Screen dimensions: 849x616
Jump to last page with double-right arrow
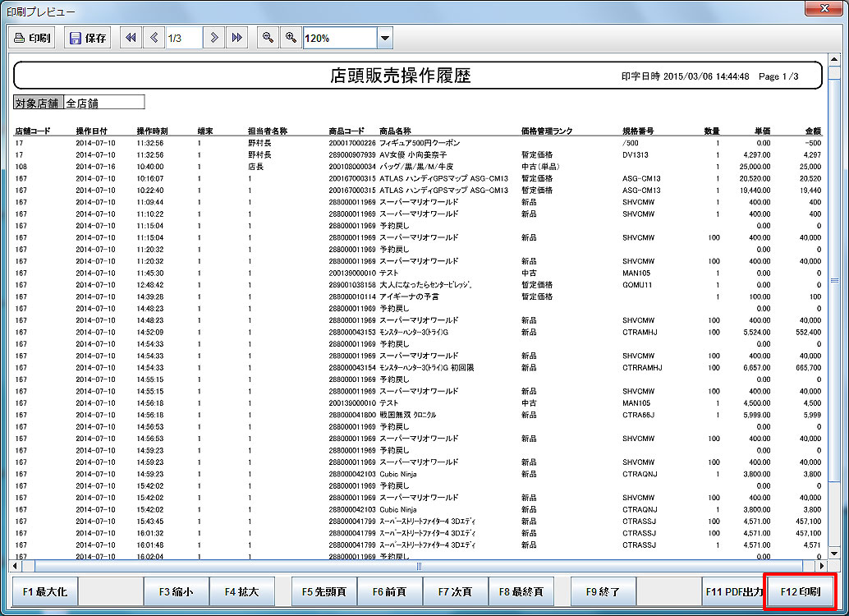point(236,38)
